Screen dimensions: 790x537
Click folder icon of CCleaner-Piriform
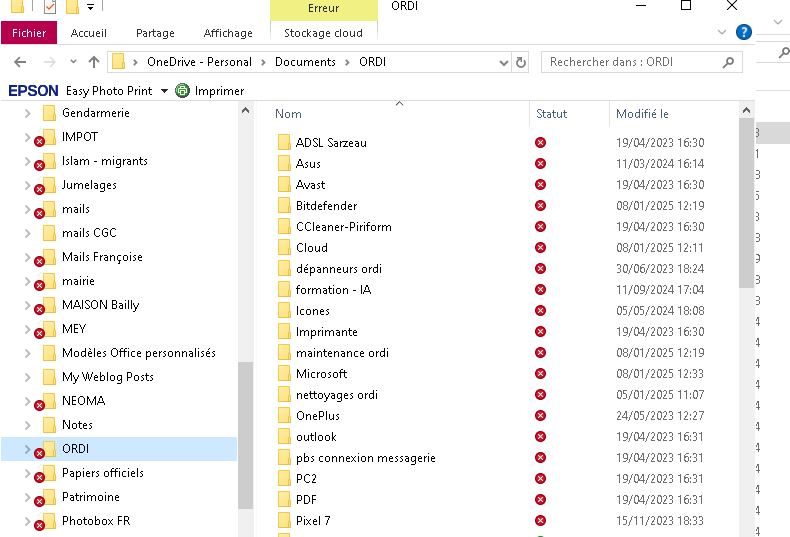click(284, 227)
